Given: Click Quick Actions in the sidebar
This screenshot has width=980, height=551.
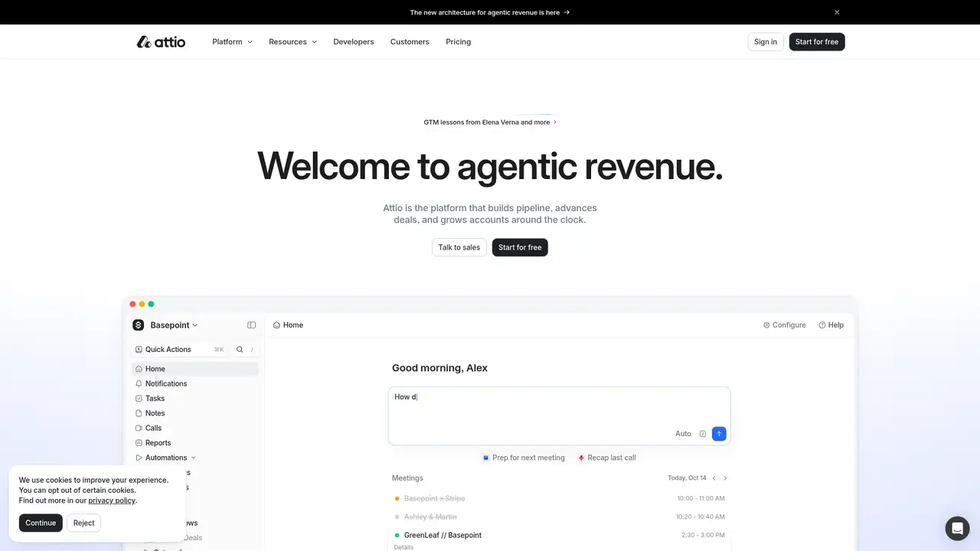Looking at the screenshot, I should [x=179, y=350].
